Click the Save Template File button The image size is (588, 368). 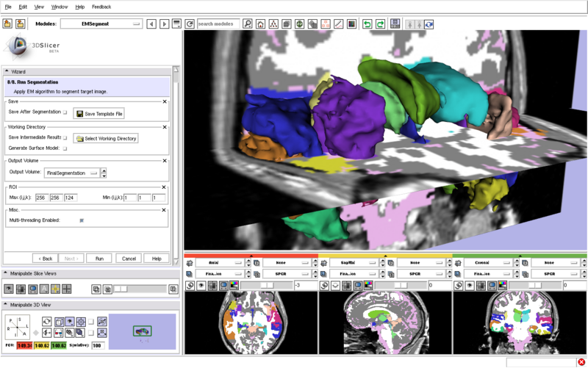pos(99,114)
